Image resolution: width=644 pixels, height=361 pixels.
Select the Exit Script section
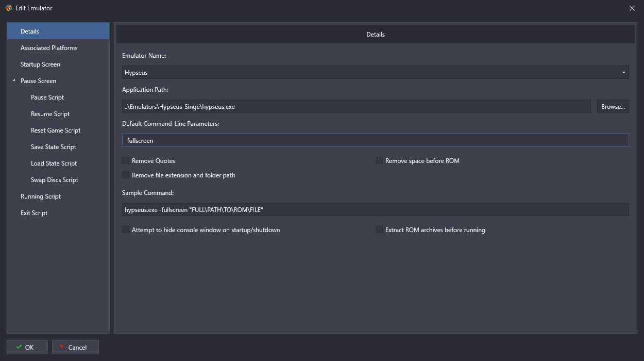34,213
